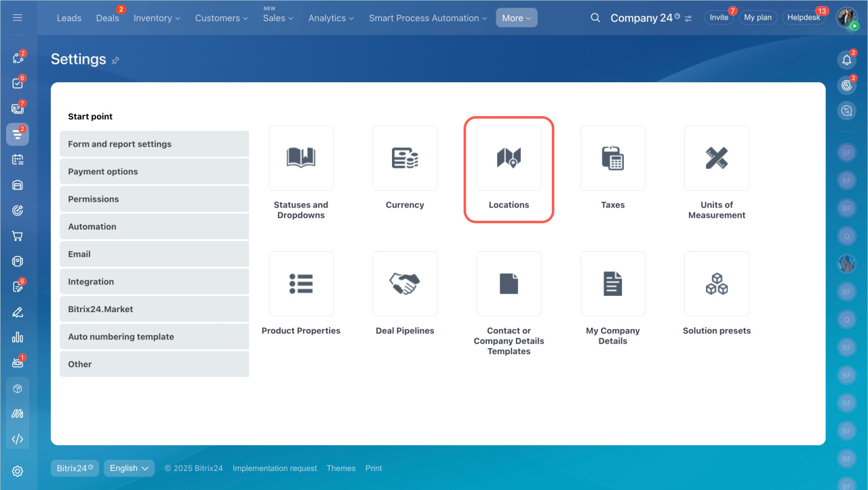Open the Taxes settings icon
The width and height of the screenshot is (868, 490).
pos(612,158)
